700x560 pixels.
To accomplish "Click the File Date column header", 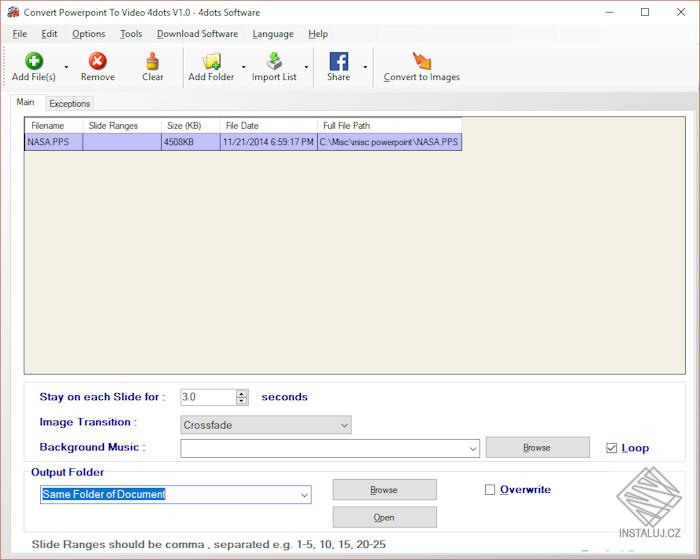I will point(269,125).
